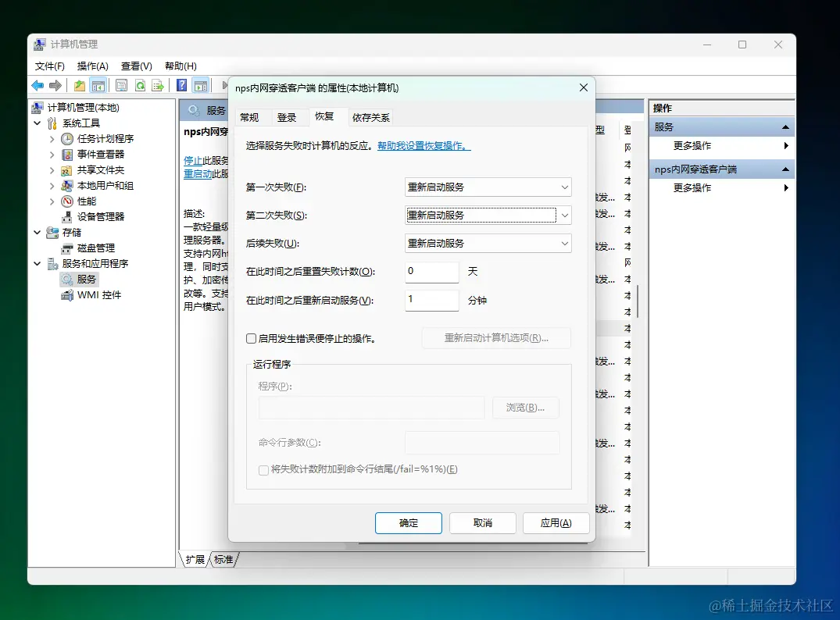The image size is (840, 620).
Task: Expand the 事件查看器 tree node
Action: (x=52, y=155)
